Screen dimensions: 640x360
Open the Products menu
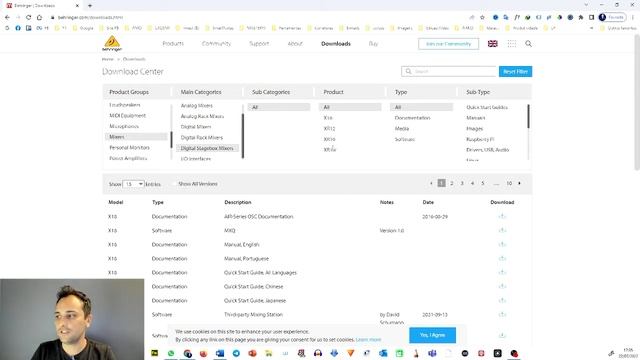(x=173, y=44)
